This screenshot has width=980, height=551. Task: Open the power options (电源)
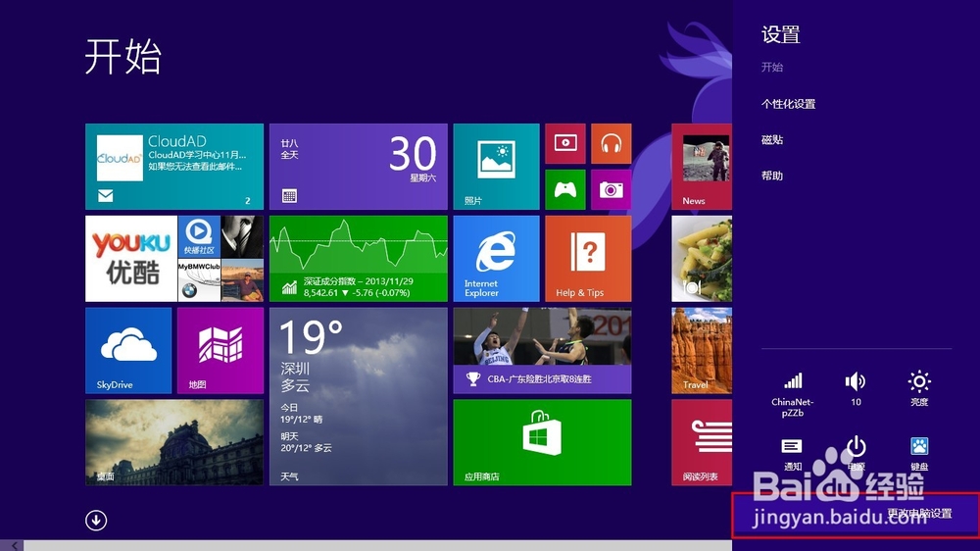coord(856,454)
